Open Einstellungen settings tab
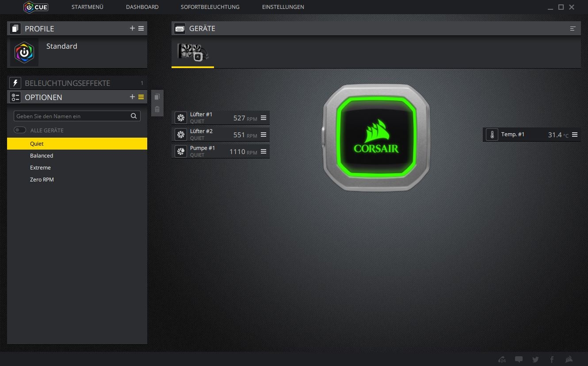This screenshot has width=588, height=366. [283, 7]
